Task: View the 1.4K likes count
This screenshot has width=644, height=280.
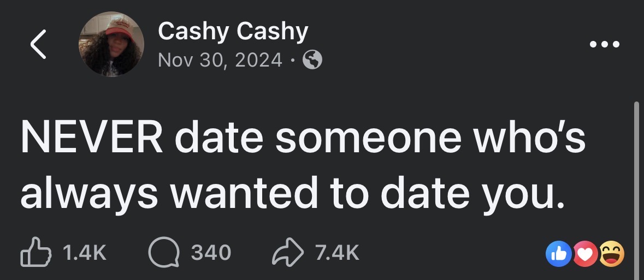Action: pyautogui.click(x=84, y=252)
